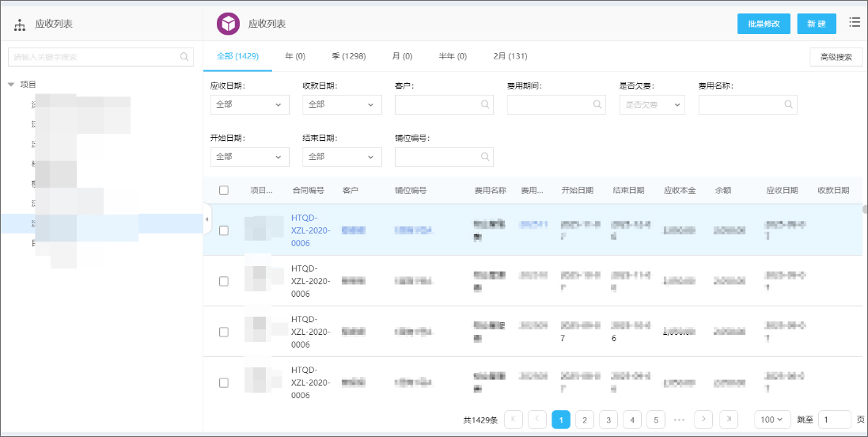
Task: Focus the 客户 filter input
Action: (444, 104)
